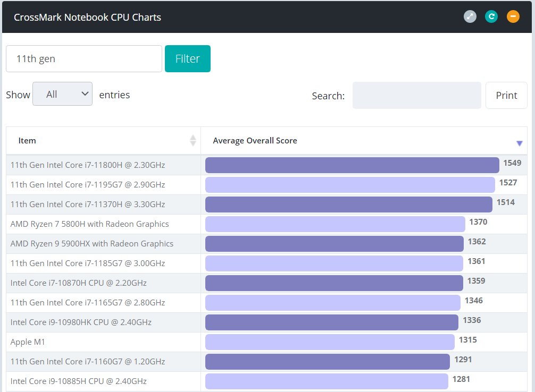Viewport: 535px width, 392px height.
Task: Collapse the panel with the orange minus icon
Action: click(x=513, y=16)
